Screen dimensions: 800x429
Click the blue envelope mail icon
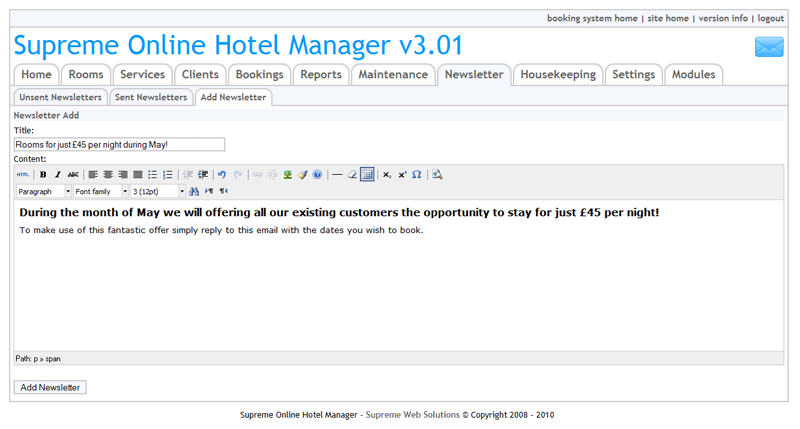[769, 47]
